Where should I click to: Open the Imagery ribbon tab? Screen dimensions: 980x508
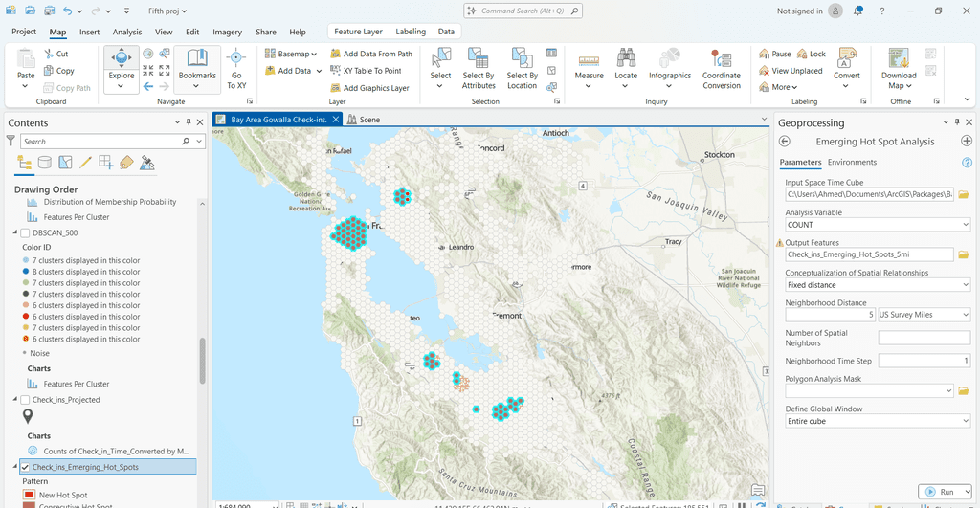point(227,32)
